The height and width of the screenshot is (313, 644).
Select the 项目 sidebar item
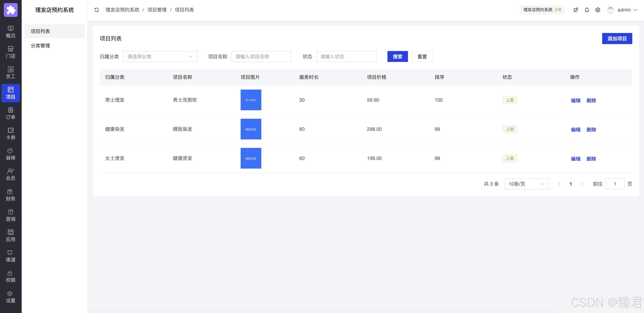click(11, 93)
